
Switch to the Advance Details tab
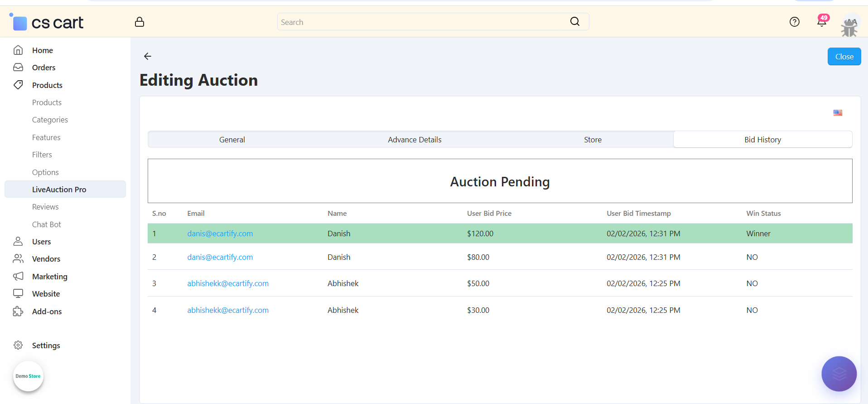click(415, 140)
